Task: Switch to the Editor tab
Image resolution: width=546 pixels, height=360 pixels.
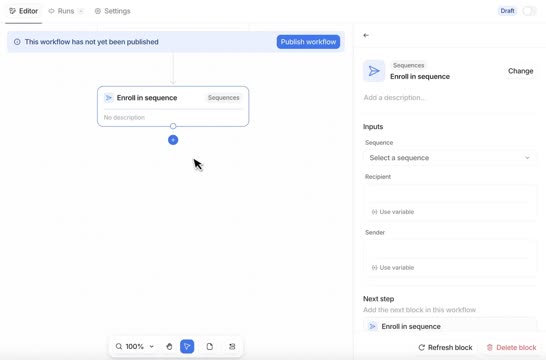Action: click(23, 11)
